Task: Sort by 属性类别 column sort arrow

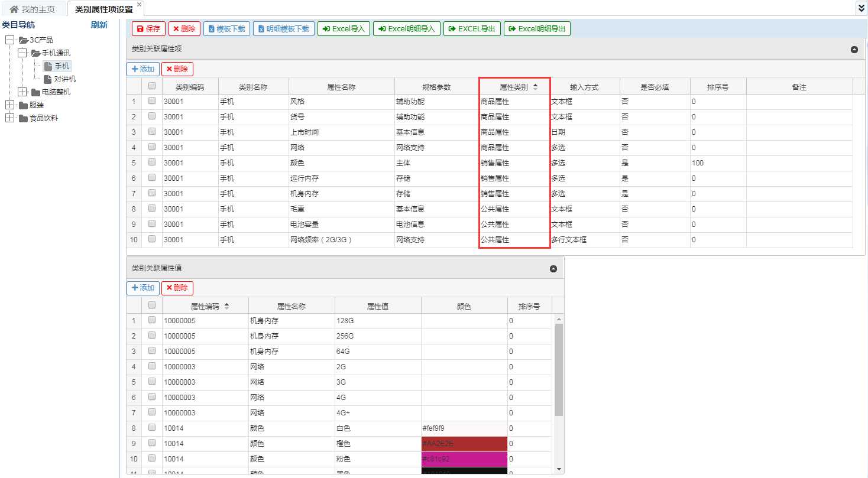Action: pos(536,87)
